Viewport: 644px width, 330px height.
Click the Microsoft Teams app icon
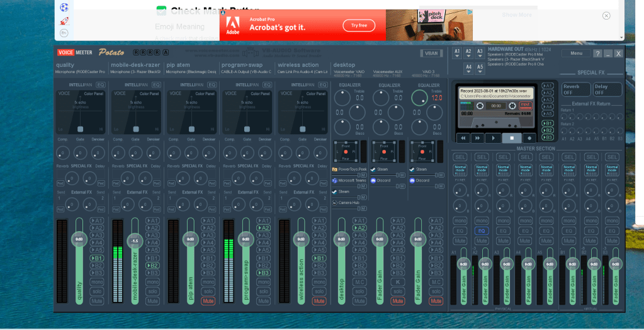coord(335,180)
